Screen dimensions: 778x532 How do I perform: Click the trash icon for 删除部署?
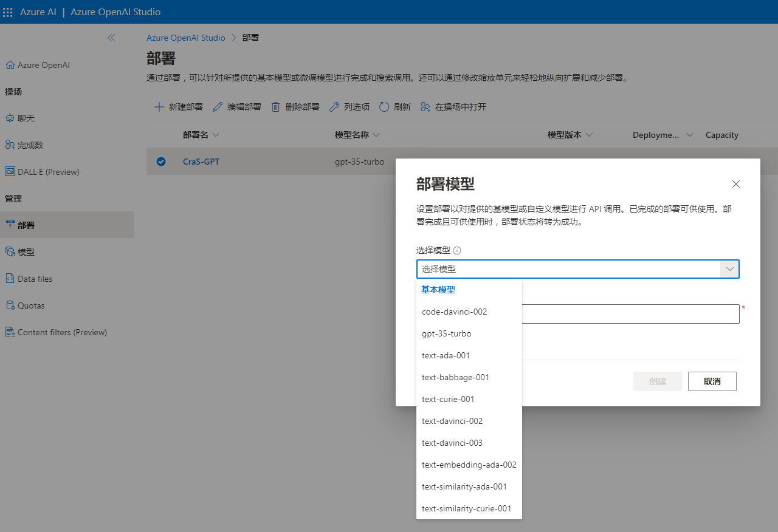pos(276,107)
